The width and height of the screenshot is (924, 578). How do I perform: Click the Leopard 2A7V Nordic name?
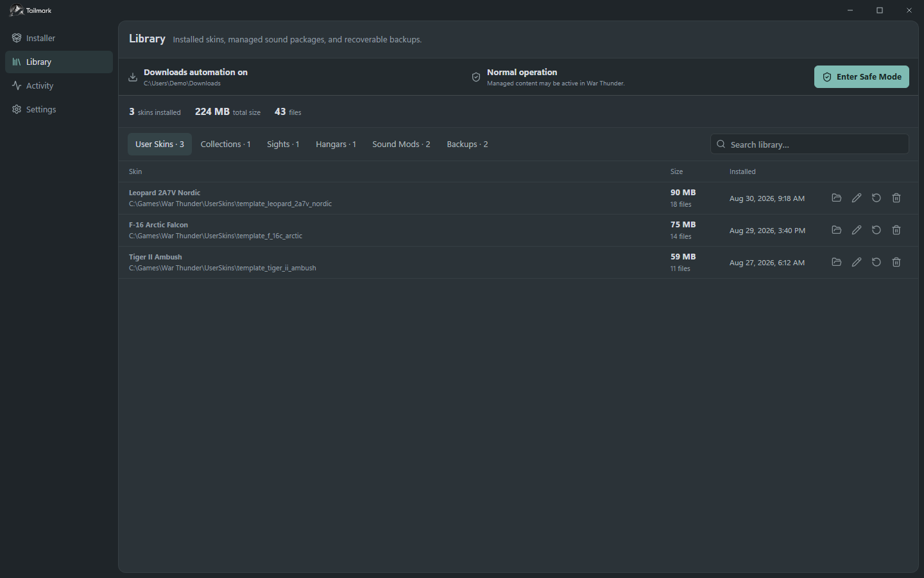[x=164, y=193]
